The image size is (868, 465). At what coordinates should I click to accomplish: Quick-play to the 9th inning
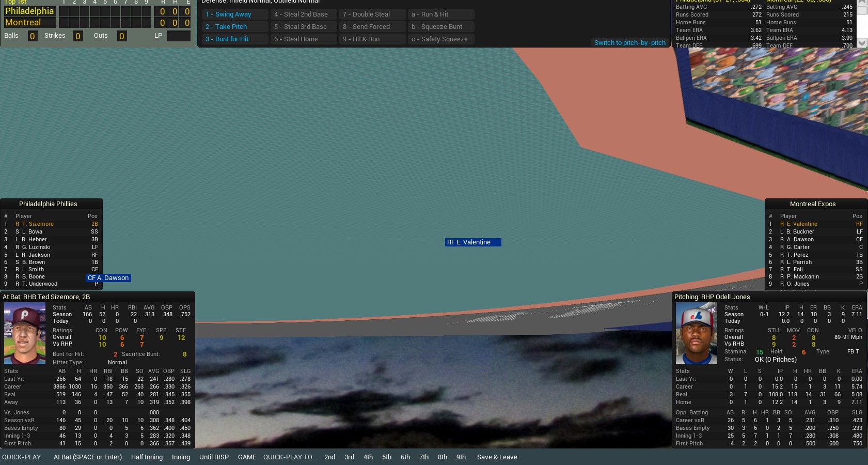(x=461, y=457)
